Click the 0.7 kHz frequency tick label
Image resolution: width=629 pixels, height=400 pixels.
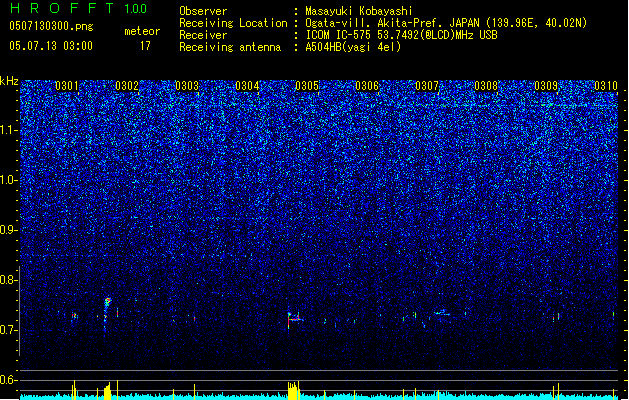(9, 330)
